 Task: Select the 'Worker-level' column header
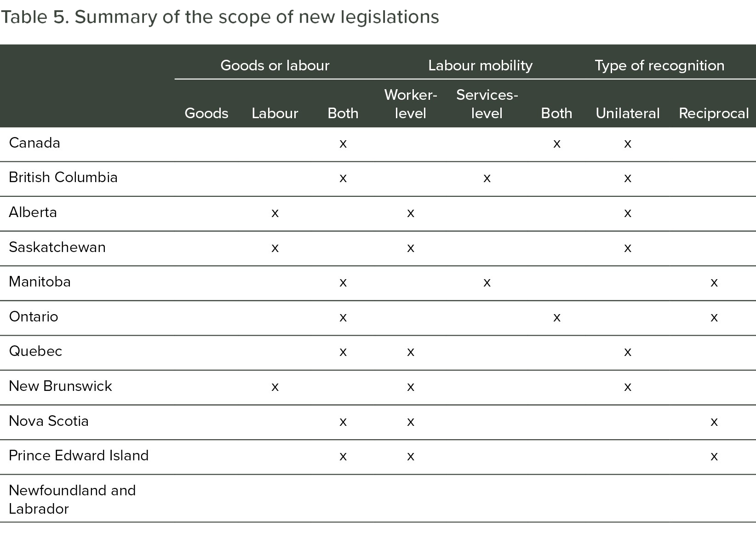pyautogui.click(x=410, y=104)
